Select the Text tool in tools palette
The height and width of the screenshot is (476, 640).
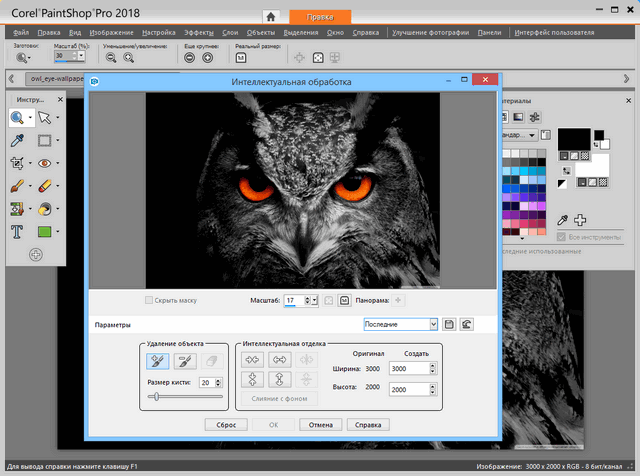tap(18, 231)
